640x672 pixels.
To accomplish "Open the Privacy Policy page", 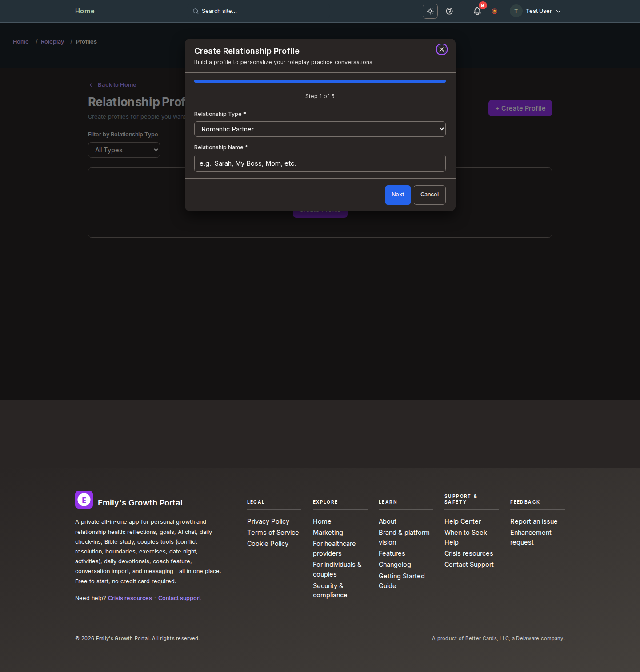I will (x=268, y=521).
